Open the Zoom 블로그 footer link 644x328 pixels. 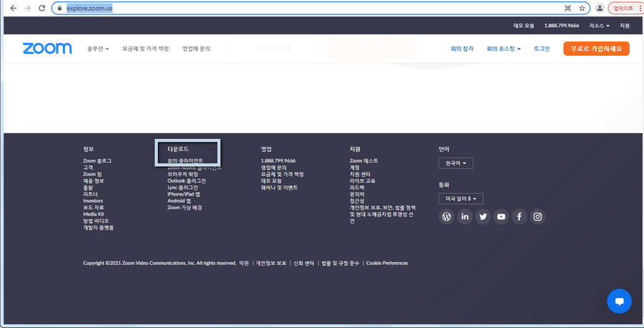click(97, 160)
